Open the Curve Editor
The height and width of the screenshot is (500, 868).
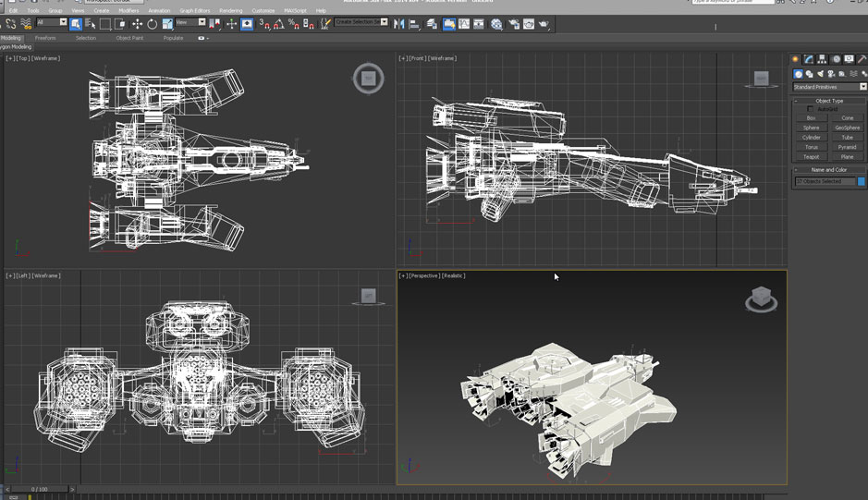pos(464,24)
